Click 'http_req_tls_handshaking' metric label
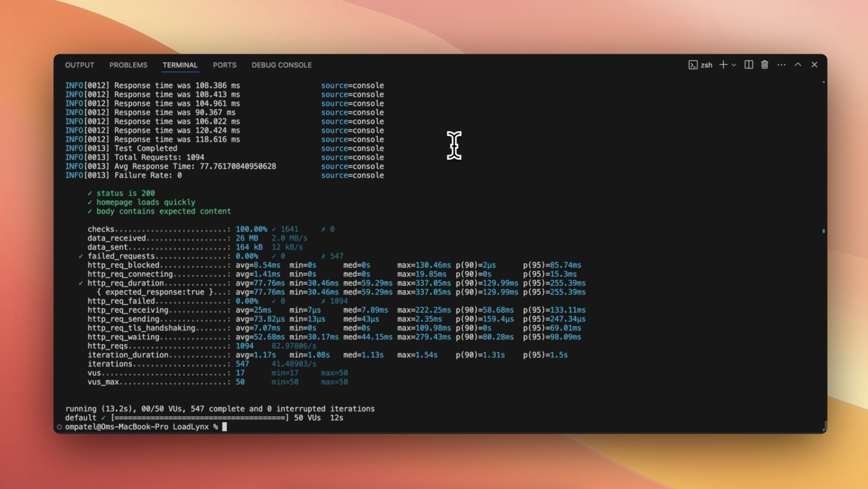The height and width of the screenshot is (489, 868). point(141,328)
